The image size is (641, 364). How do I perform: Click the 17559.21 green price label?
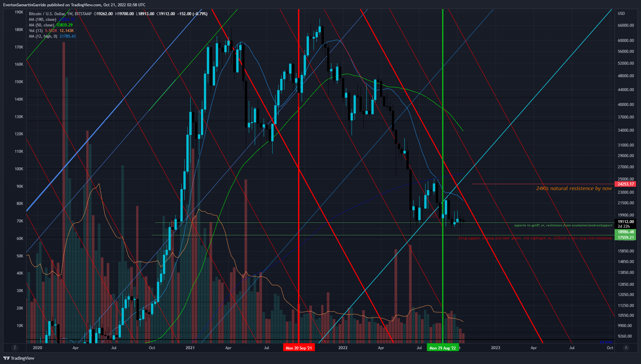coord(625,238)
